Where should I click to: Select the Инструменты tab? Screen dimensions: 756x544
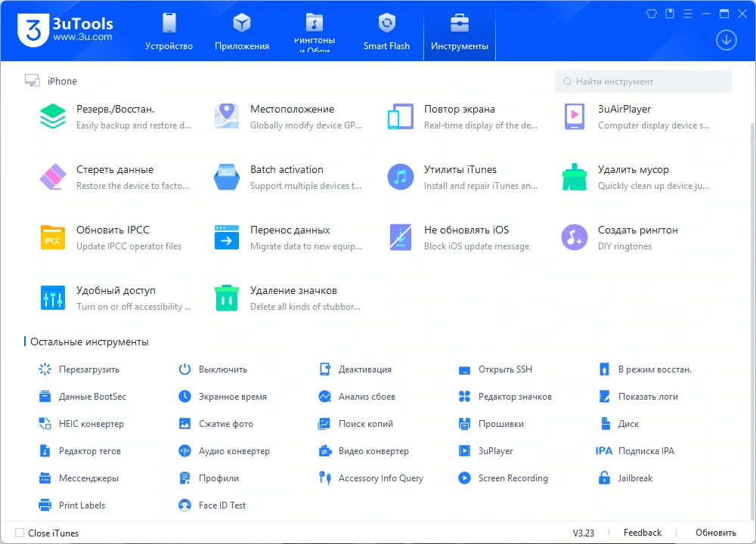[x=460, y=32]
